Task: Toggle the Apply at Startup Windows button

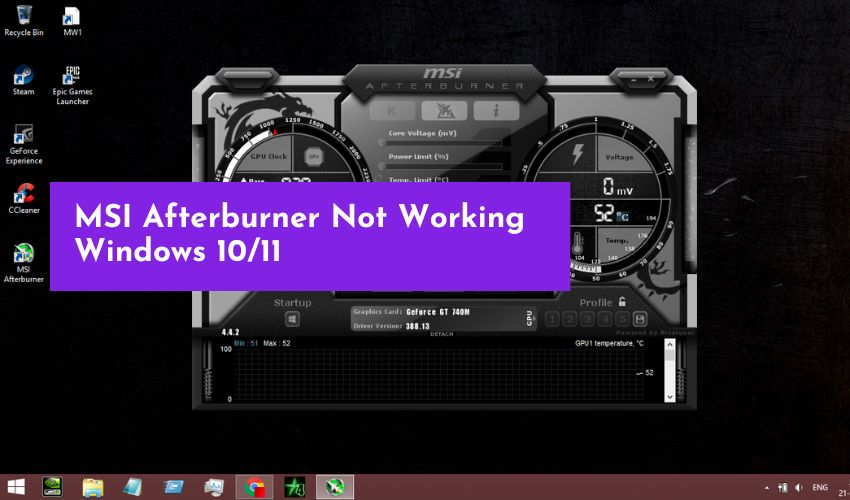Action: pyautogui.click(x=292, y=319)
